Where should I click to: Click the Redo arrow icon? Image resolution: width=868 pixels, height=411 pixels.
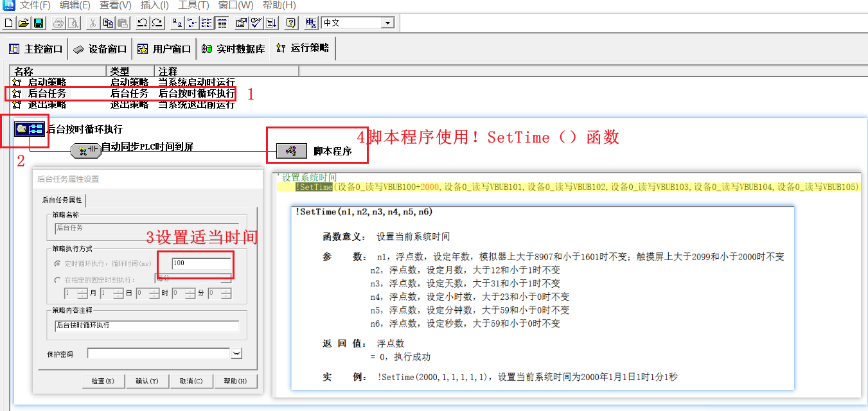pos(157,23)
